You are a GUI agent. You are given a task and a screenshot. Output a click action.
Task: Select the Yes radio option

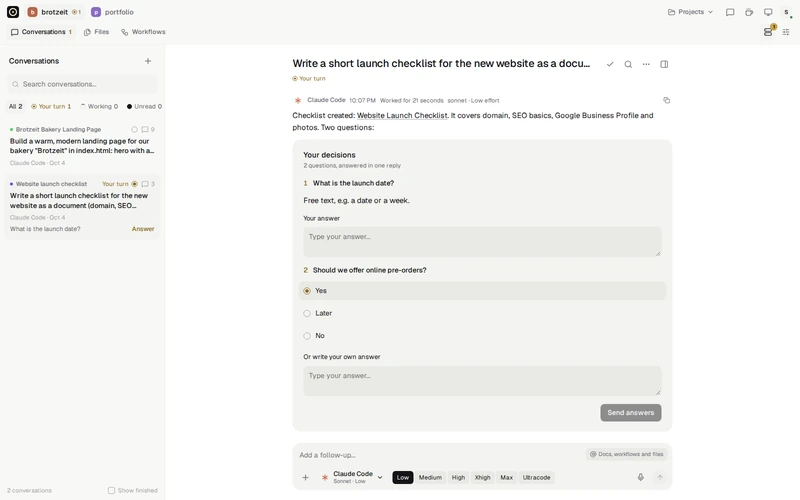pos(482,291)
